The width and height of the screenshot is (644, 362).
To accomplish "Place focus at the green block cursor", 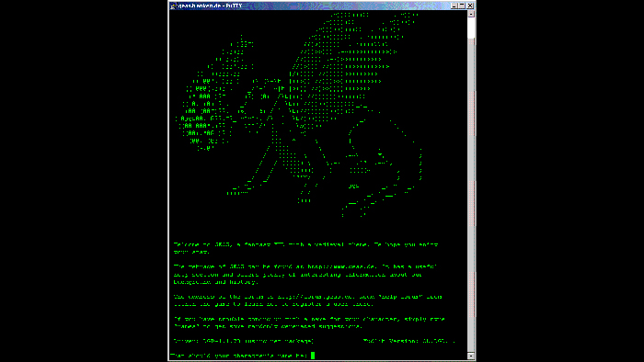I will pos(313,356).
